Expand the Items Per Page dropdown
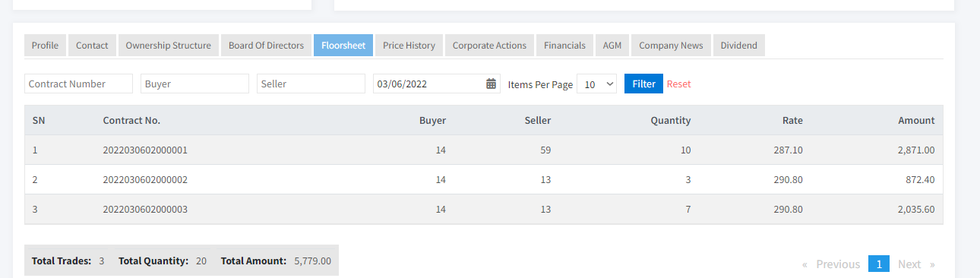 (x=597, y=84)
